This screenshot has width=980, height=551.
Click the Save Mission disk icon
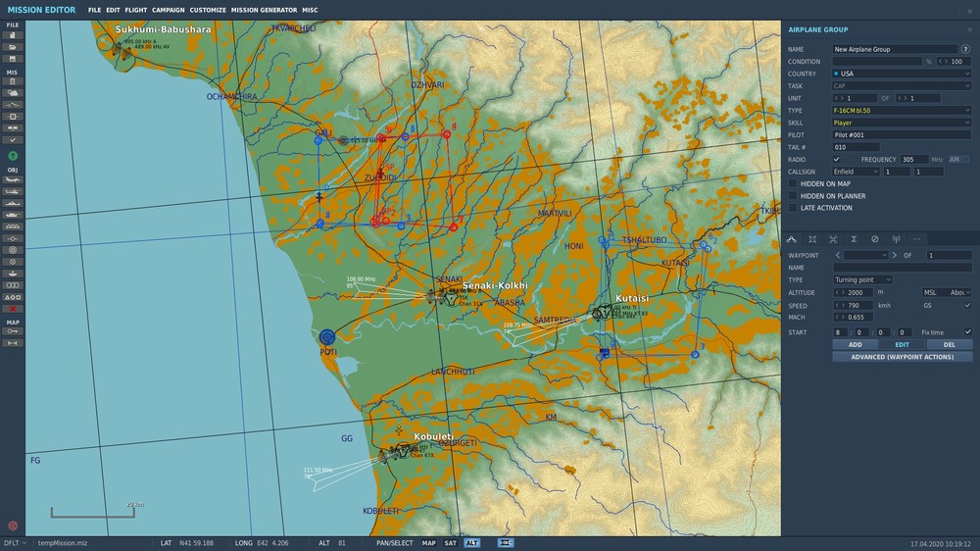tap(13, 59)
